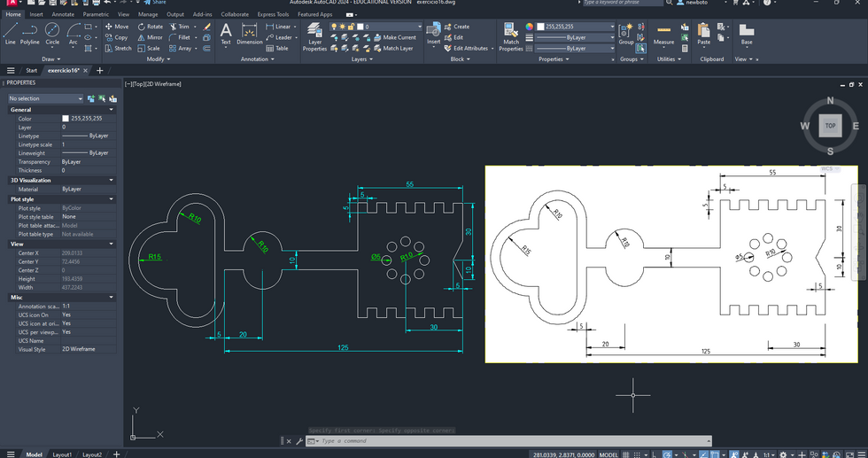Activate the Trim tool
Viewport: 868px width, 458px height.
point(179,27)
